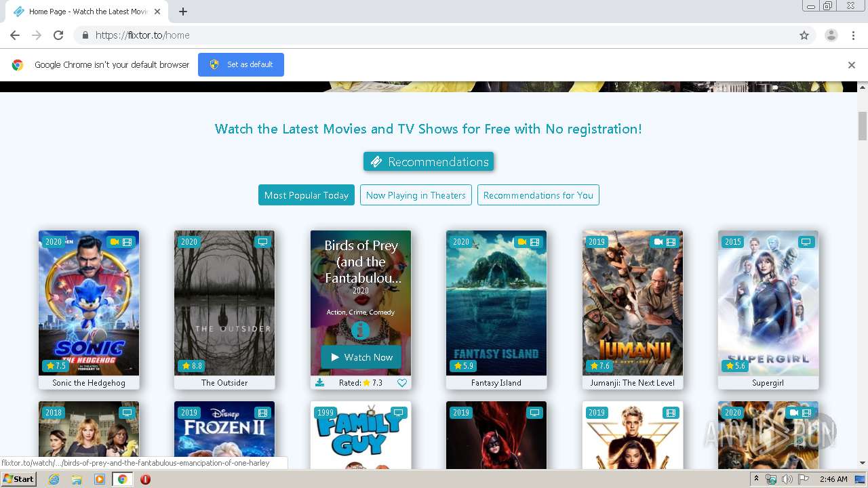
Task: Click the TV monitor icon on Family Guy
Action: point(399,413)
